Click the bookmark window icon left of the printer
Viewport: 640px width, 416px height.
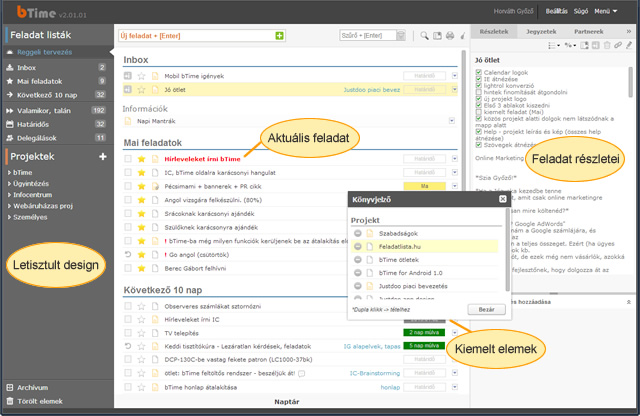pos(437,36)
